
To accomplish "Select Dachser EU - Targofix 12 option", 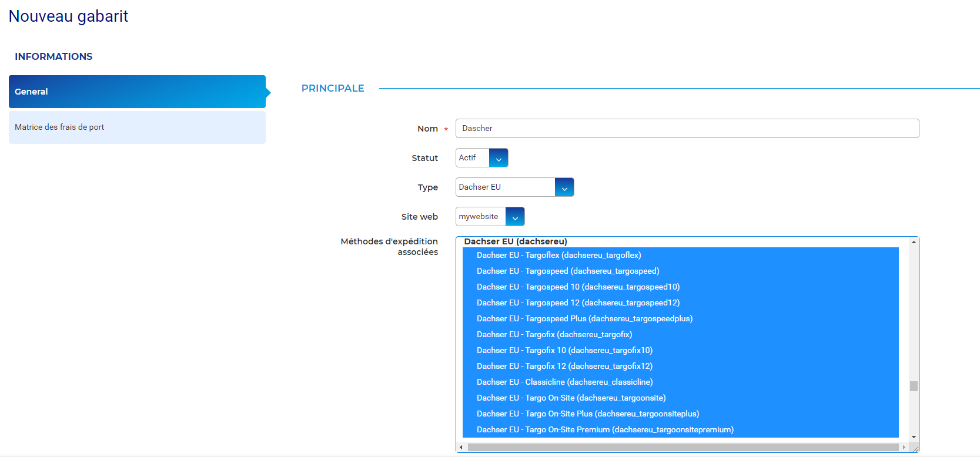I will coord(681,366).
